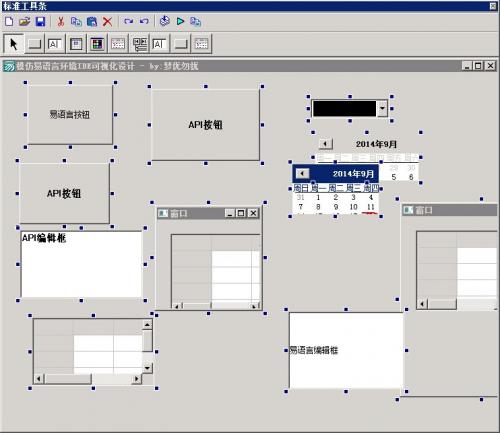Open file with folder icon

click(25, 22)
